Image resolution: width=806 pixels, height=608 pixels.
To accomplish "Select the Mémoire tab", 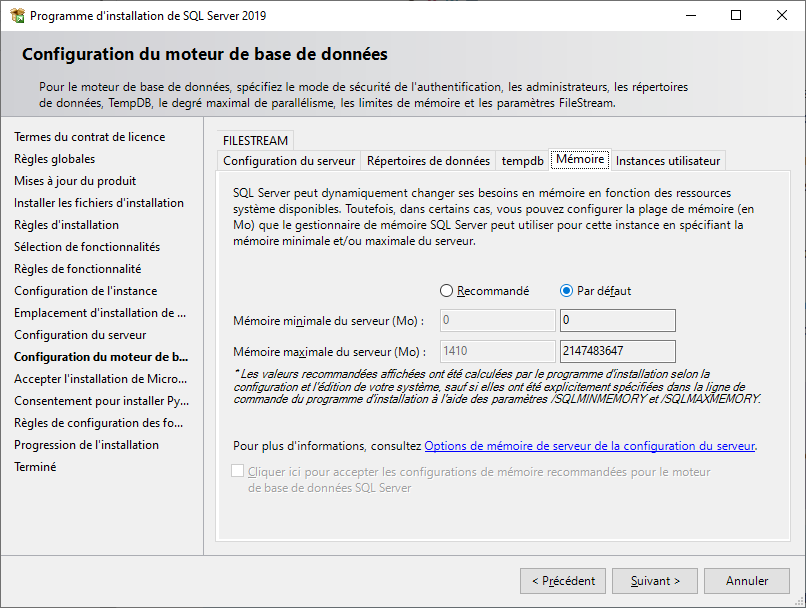I will (580, 159).
